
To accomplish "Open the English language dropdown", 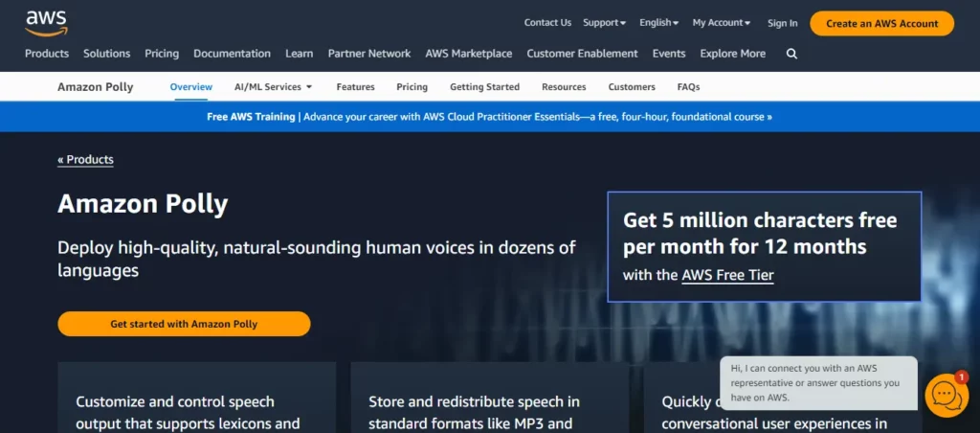I will coord(658,23).
